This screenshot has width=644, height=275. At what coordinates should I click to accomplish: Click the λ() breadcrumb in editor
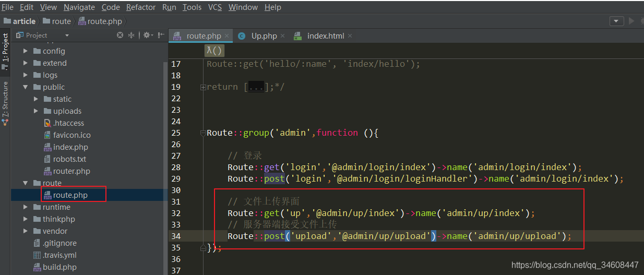(214, 51)
